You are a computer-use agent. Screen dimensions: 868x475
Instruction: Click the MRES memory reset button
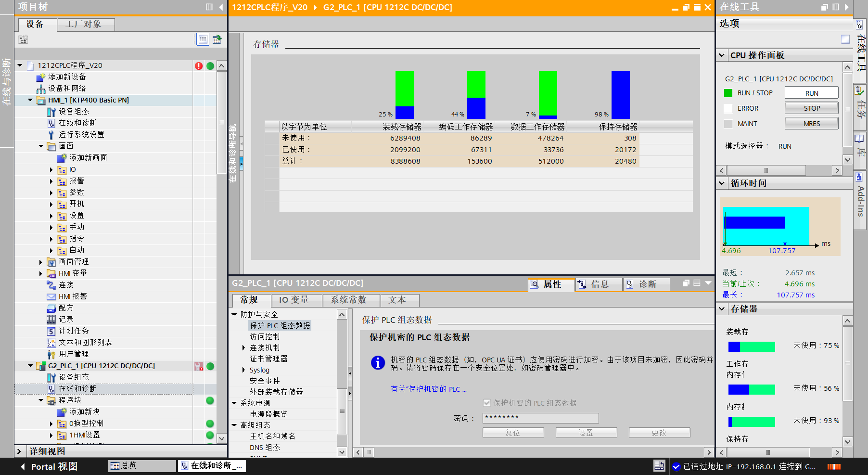pyautogui.click(x=811, y=124)
